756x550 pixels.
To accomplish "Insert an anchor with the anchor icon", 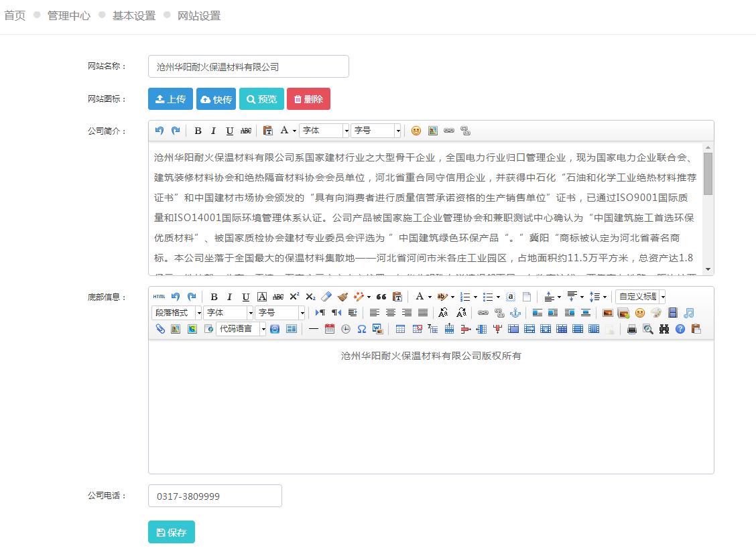I will [515, 313].
